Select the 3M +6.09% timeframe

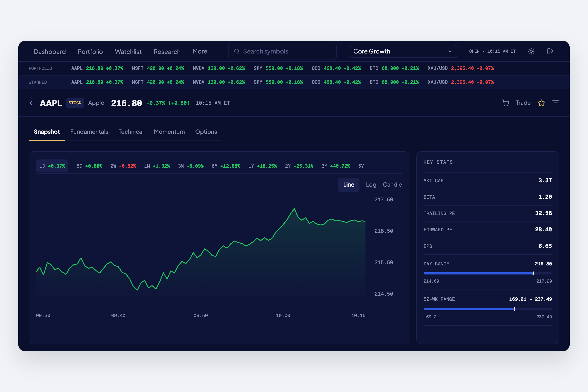click(191, 166)
